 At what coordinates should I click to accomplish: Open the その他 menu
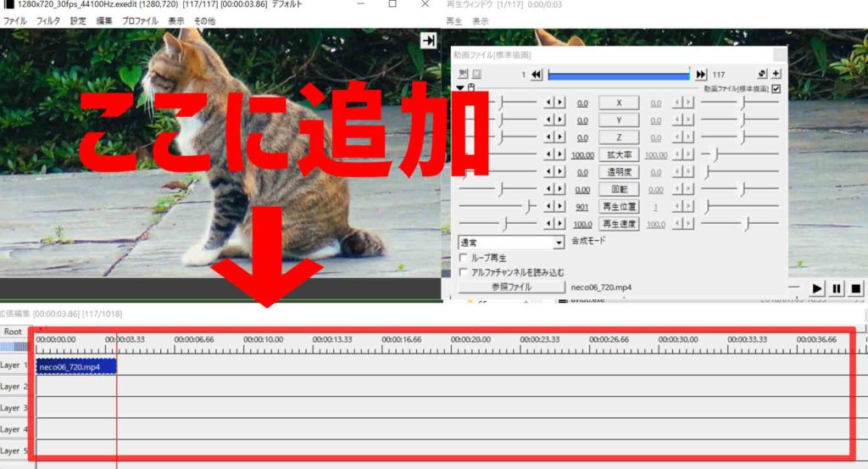[x=204, y=21]
